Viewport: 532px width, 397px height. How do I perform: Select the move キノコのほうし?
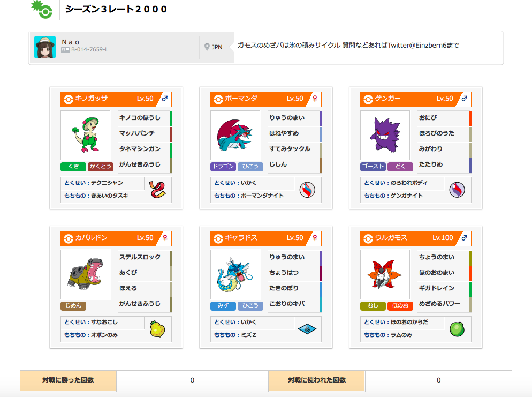pos(145,118)
